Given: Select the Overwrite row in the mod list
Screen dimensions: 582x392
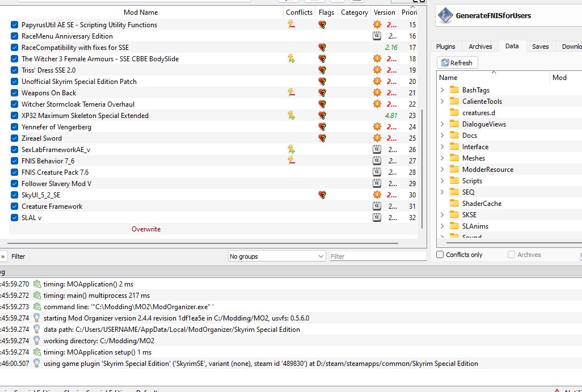Looking at the screenshot, I should click(213, 229).
